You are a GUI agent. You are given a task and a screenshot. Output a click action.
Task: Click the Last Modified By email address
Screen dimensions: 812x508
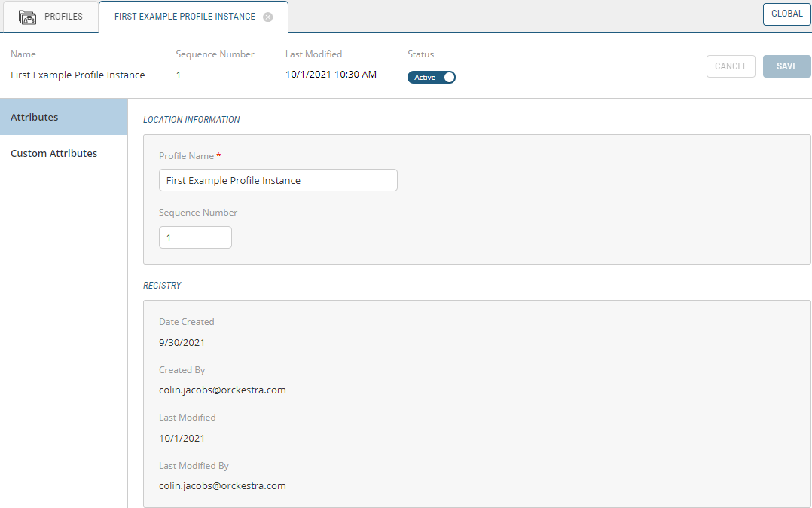(222, 486)
